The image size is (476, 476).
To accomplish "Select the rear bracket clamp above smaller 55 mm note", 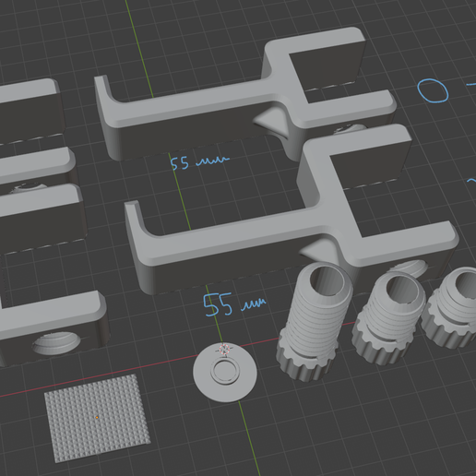I will (x=246, y=95).
